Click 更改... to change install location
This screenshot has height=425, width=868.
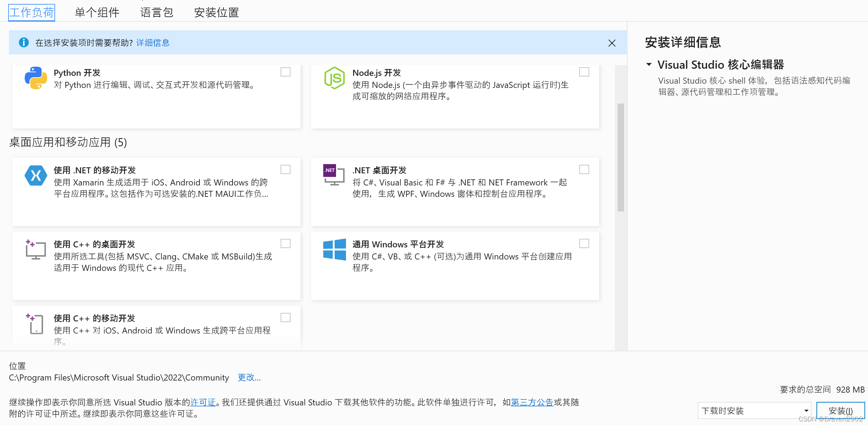[x=249, y=377]
